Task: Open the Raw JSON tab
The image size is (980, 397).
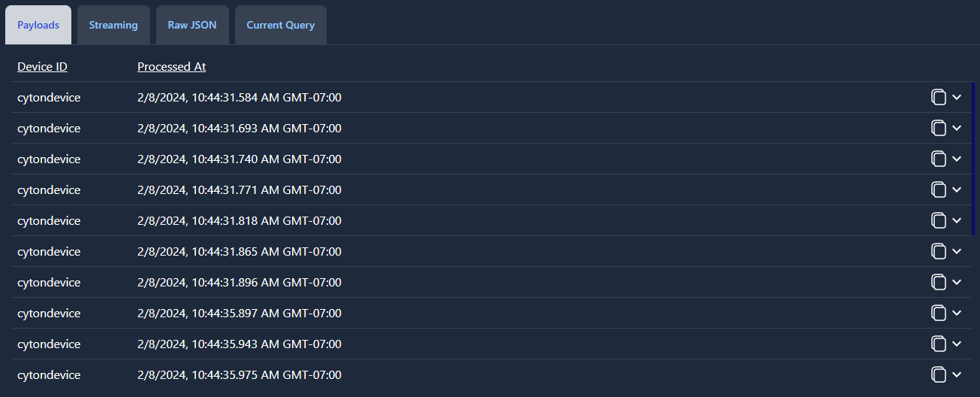Action: coord(192,25)
